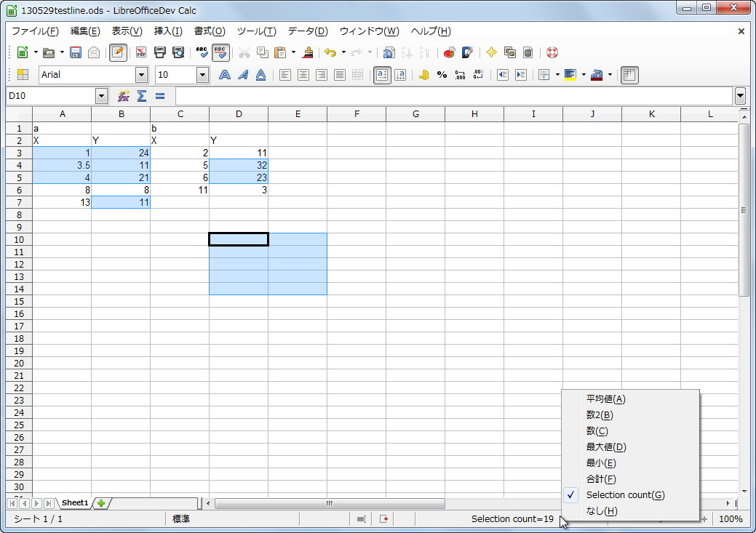Toggle grid lines for sheet
The image size is (756, 533).
(x=629, y=75)
